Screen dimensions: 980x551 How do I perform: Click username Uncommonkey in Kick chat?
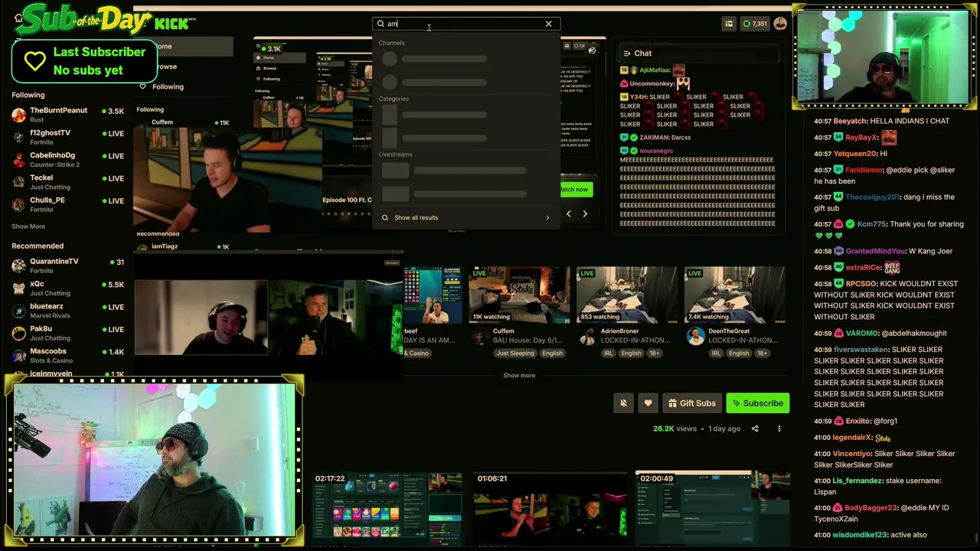pyautogui.click(x=652, y=83)
